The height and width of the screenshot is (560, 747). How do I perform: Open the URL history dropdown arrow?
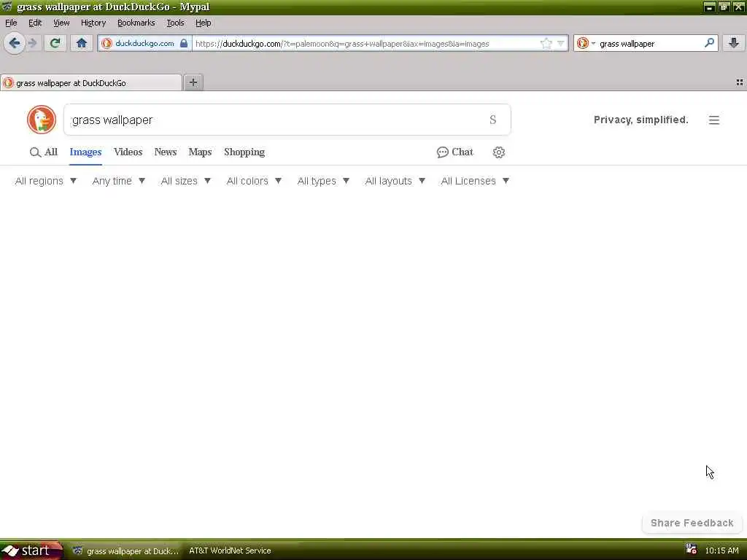pyautogui.click(x=561, y=43)
